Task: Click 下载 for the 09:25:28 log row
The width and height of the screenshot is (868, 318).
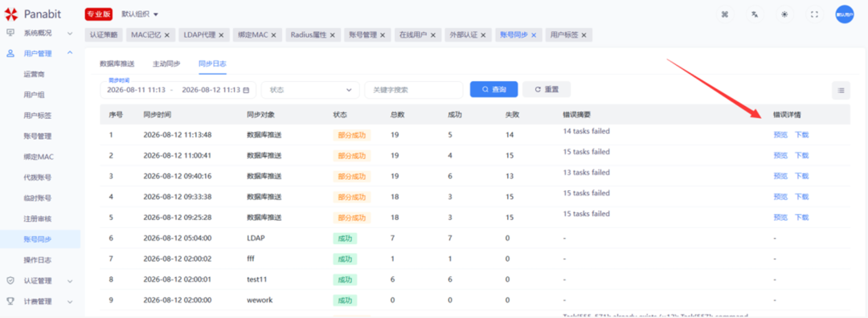Action: (801, 218)
